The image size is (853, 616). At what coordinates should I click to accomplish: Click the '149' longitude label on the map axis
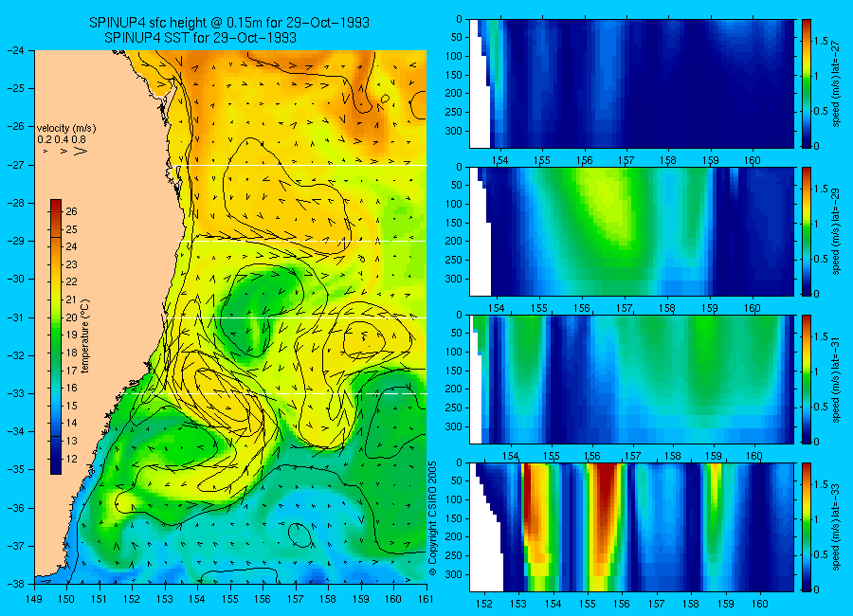(x=34, y=599)
